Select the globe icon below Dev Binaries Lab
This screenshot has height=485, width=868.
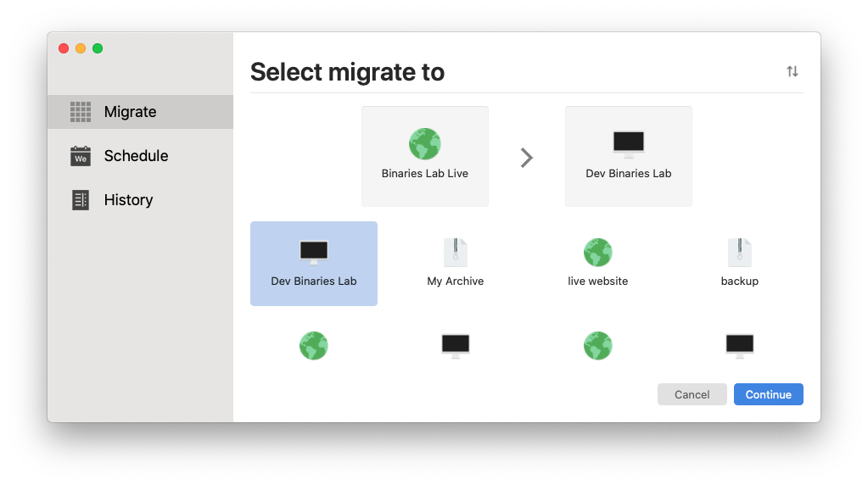click(x=314, y=346)
